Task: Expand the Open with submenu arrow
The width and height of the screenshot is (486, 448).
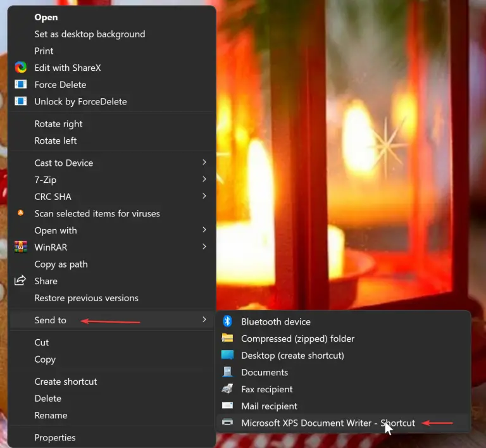Action: pos(204,230)
